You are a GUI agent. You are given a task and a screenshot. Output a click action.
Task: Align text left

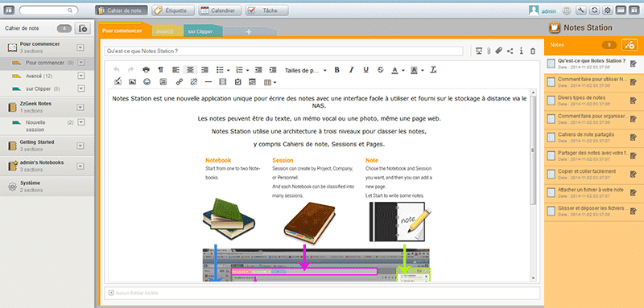pos(175,70)
